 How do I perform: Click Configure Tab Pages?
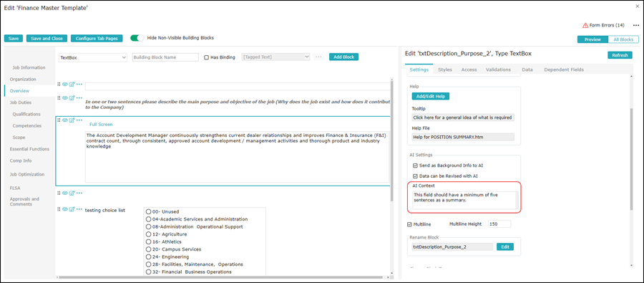(x=97, y=38)
